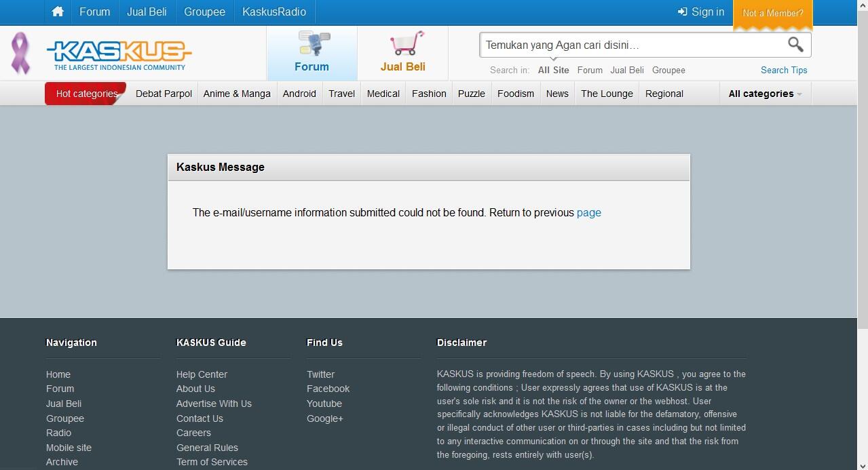Switch to Jual Beli tab with cart icon

click(403, 53)
